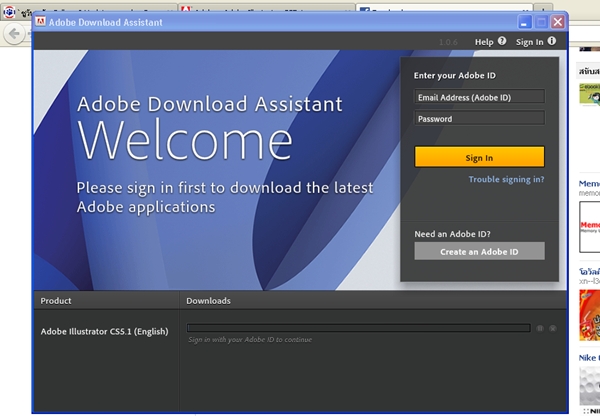
Task: Click the 'Sign in with your Adobe ID to continue' text
Action: point(250,339)
